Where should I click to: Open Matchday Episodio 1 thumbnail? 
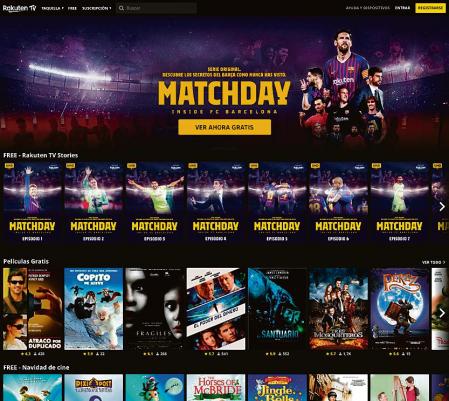[x=32, y=203]
